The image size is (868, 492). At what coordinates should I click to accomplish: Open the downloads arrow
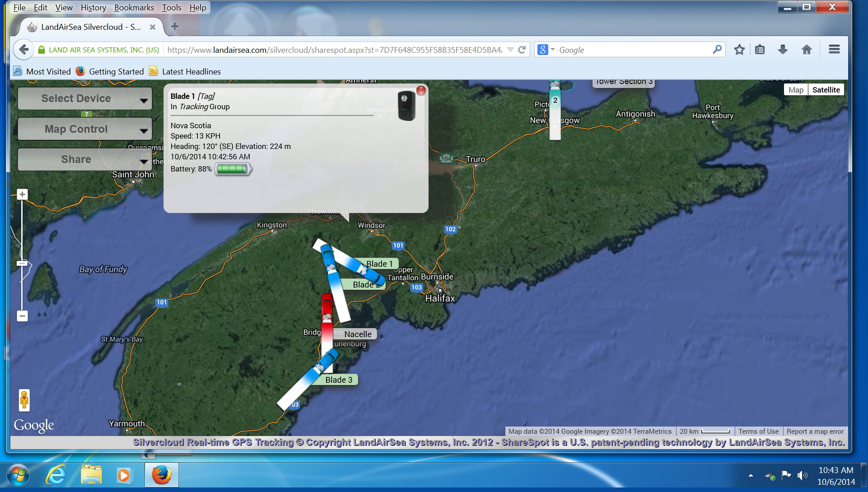(783, 50)
